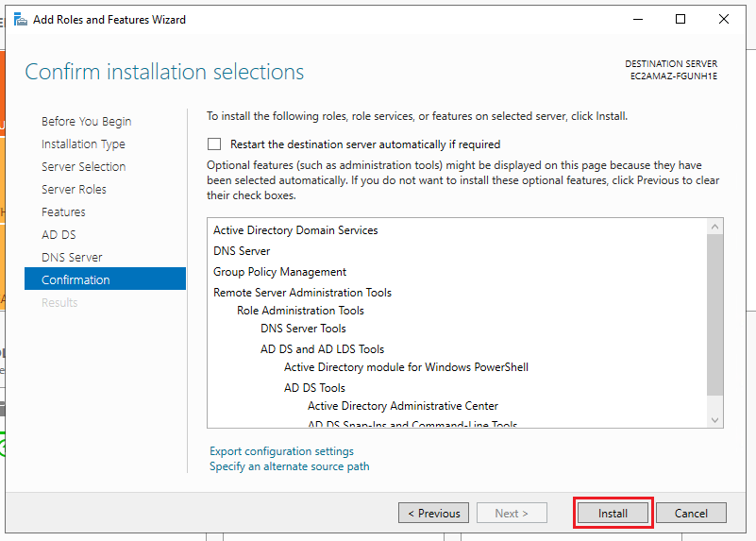Close the wizard window
The height and width of the screenshot is (541, 756).
click(x=724, y=19)
